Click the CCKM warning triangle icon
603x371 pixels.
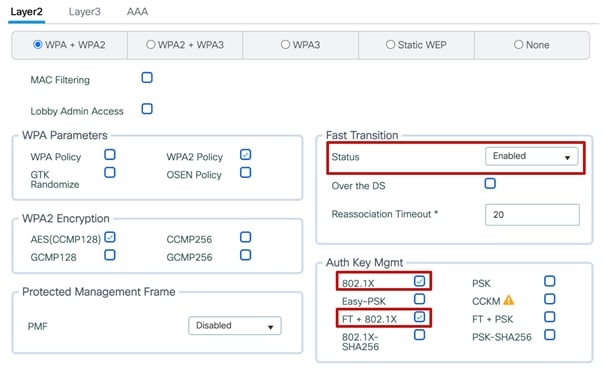point(508,300)
